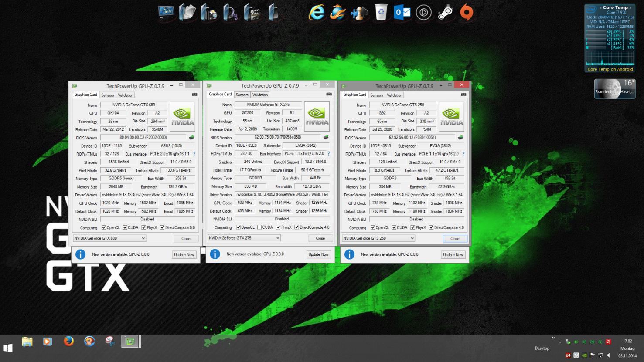Click the BIOS save icon in the GTX 275 window
This screenshot has height=362, width=644.
point(326,137)
